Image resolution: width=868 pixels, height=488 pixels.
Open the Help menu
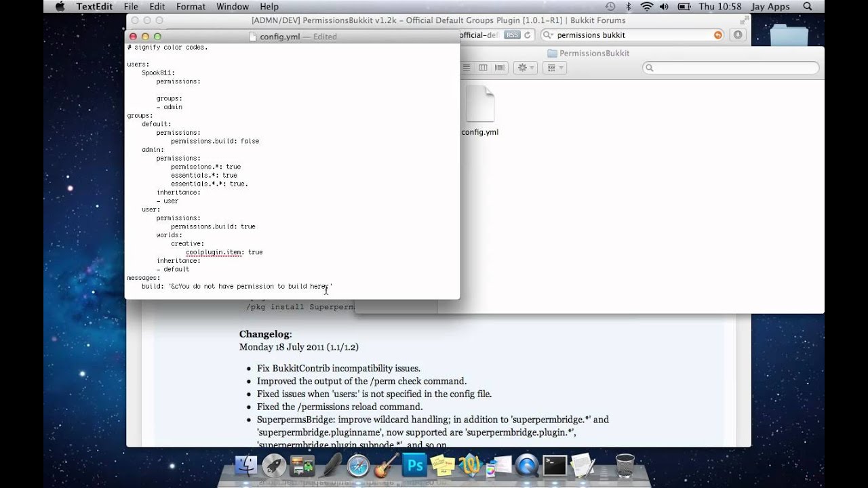tap(269, 7)
